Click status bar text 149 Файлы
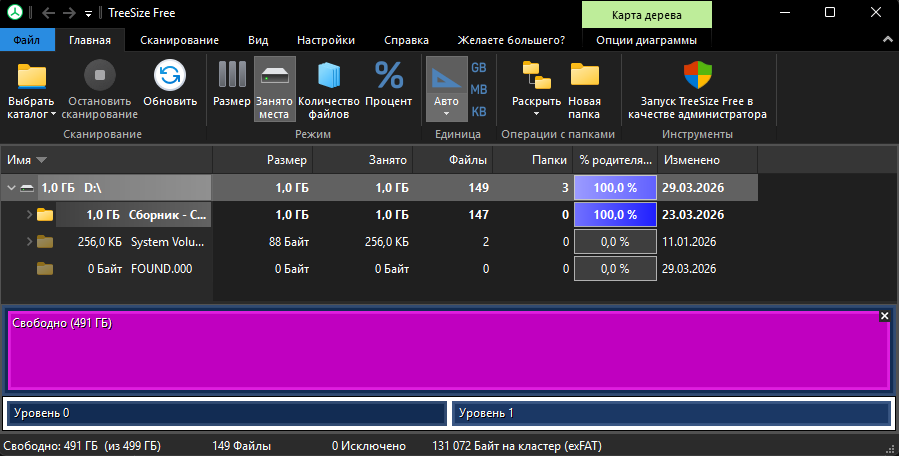Screen dimensions: 899x456 [x=241, y=446]
